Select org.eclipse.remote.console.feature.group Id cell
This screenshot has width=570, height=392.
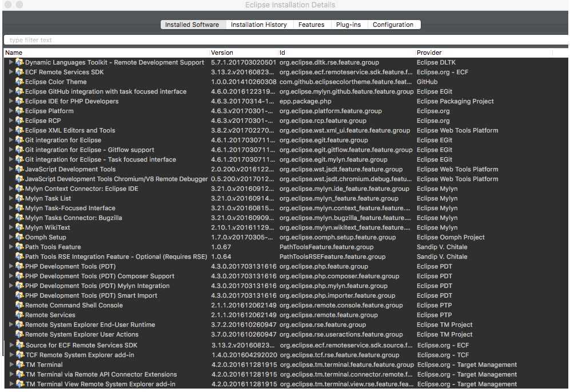click(x=341, y=305)
